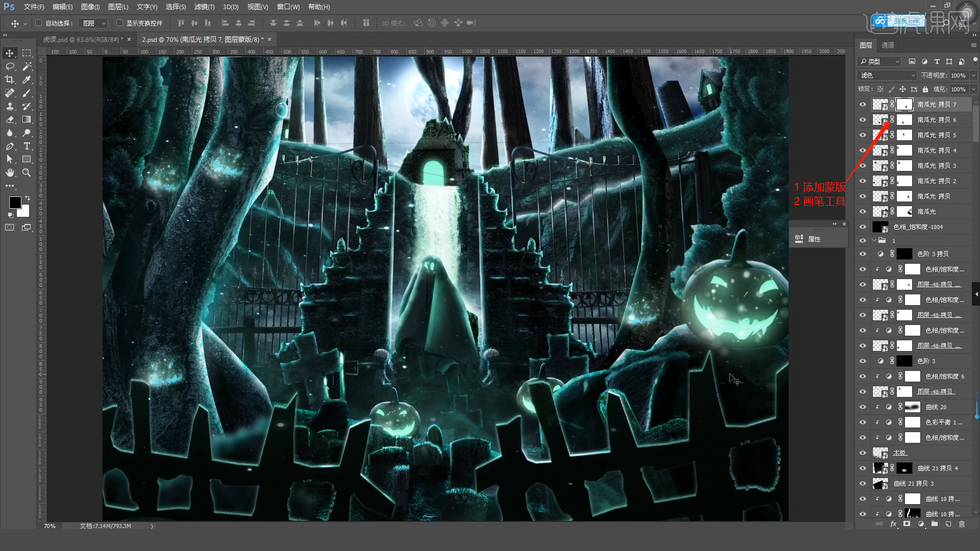Open the 滤色 blend mode dropdown
Viewport: 980px width, 551px height.
(887, 76)
